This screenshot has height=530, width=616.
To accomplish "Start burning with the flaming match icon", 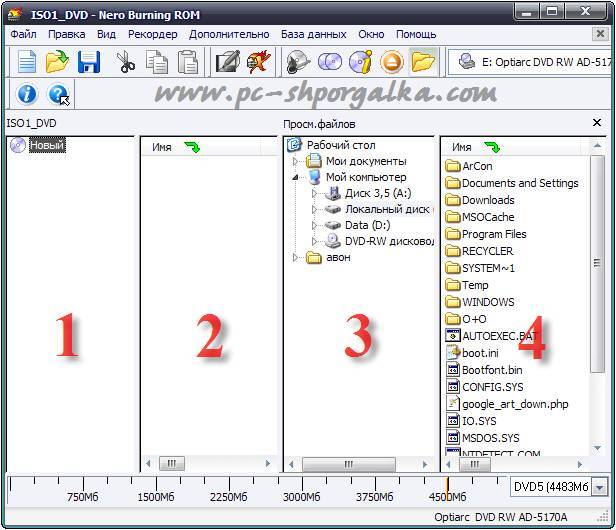I will click(258, 62).
